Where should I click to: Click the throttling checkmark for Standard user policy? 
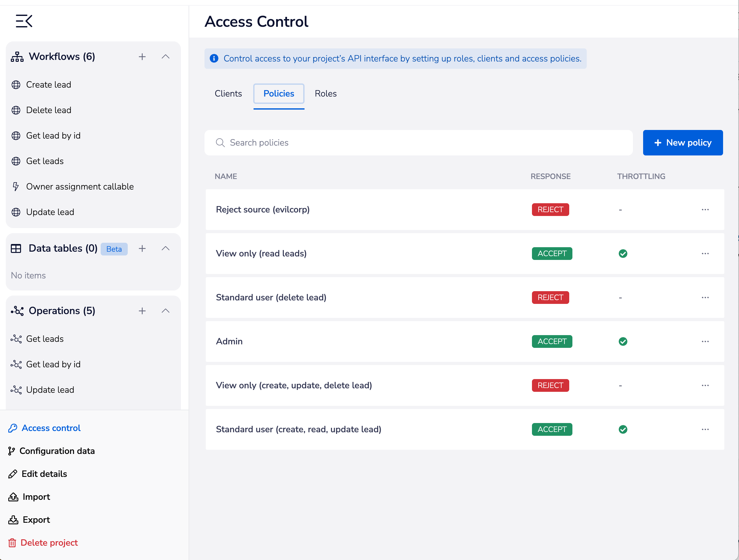(623, 429)
